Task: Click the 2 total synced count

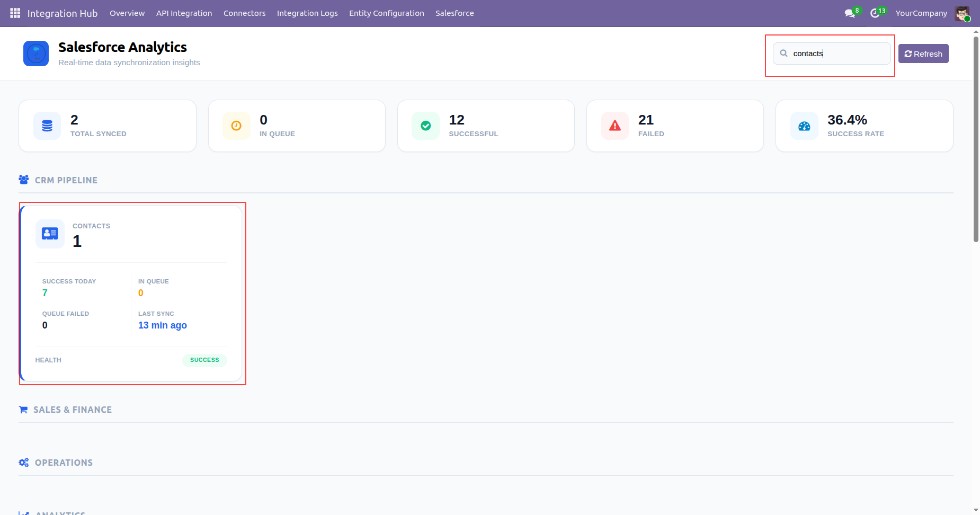Action: 74,120
